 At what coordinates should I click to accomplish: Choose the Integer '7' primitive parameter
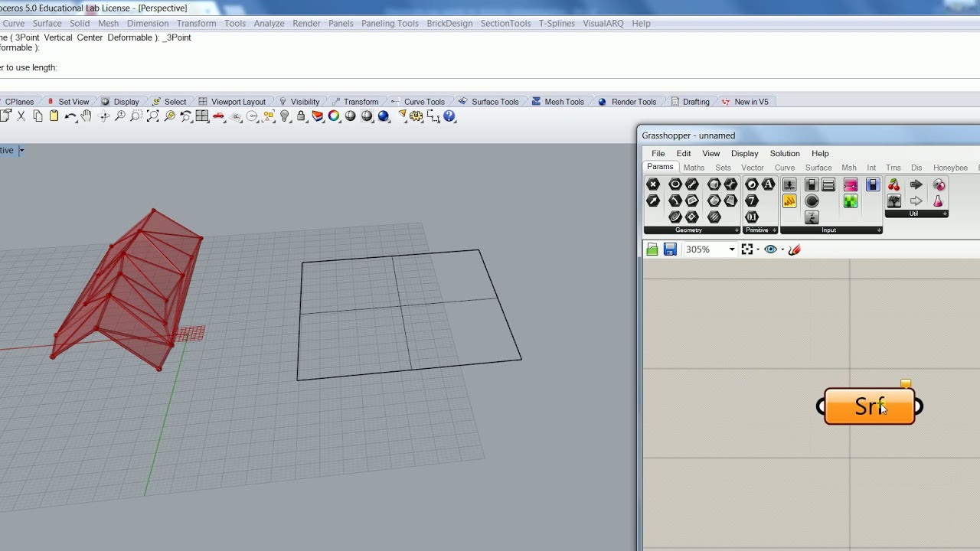tap(752, 201)
